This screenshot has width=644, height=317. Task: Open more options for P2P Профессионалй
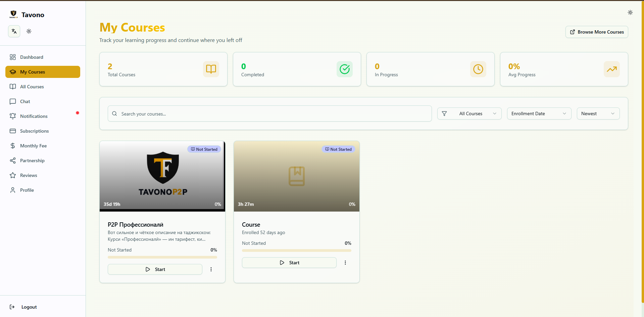point(211,269)
